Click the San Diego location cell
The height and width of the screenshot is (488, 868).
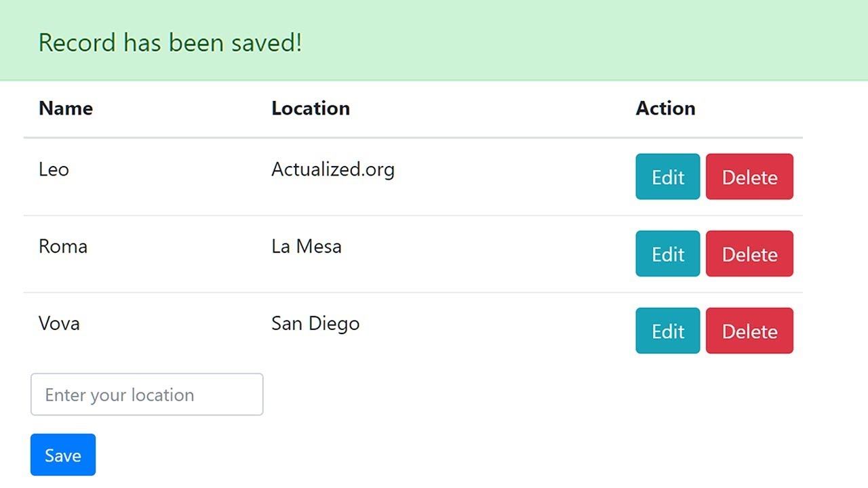coord(315,323)
